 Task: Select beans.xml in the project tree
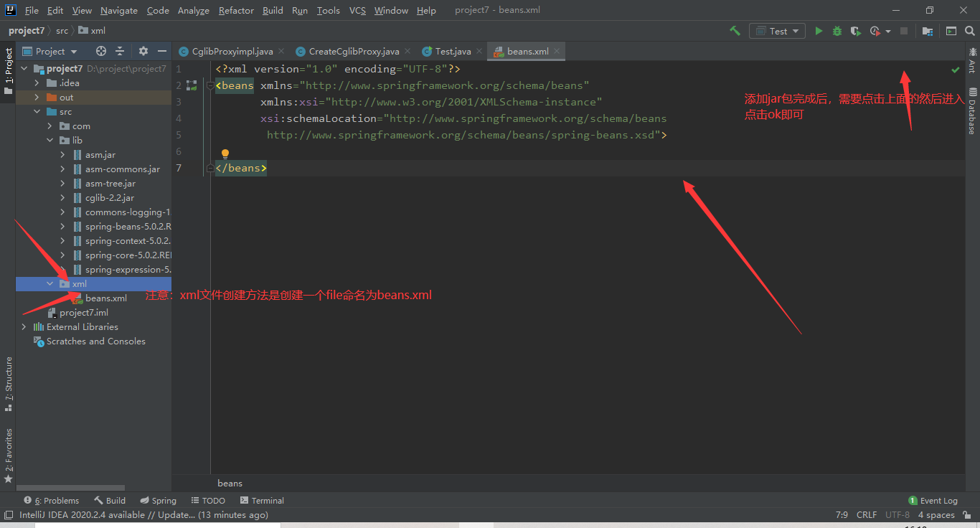[105, 298]
